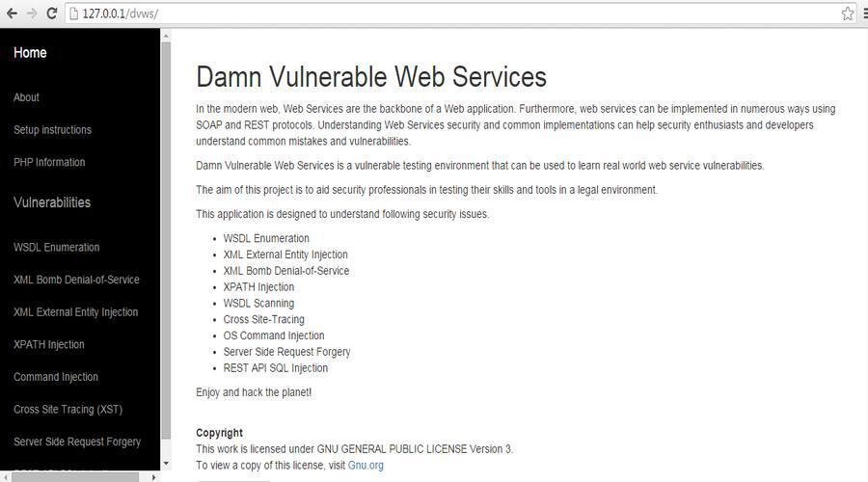Bookmark page with the star icon
The height and width of the screenshot is (482, 868).
[848, 13]
